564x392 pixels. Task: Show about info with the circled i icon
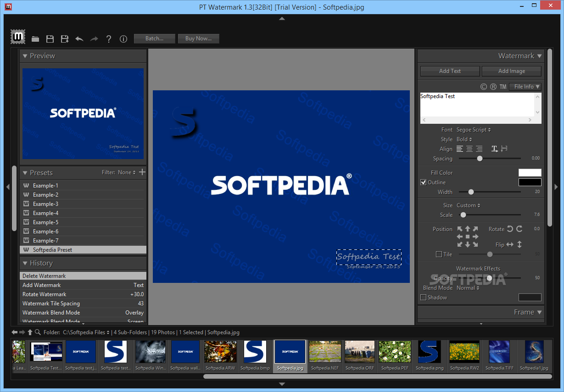pyautogui.click(x=123, y=39)
